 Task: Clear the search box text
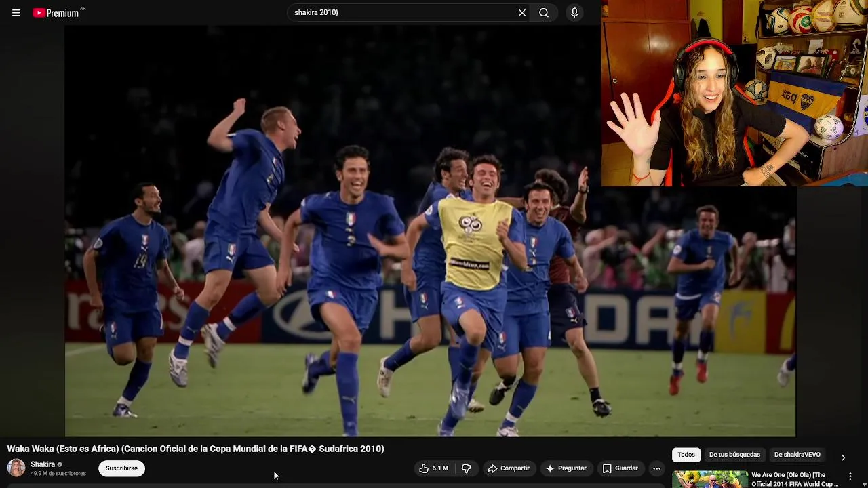(x=522, y=13)
